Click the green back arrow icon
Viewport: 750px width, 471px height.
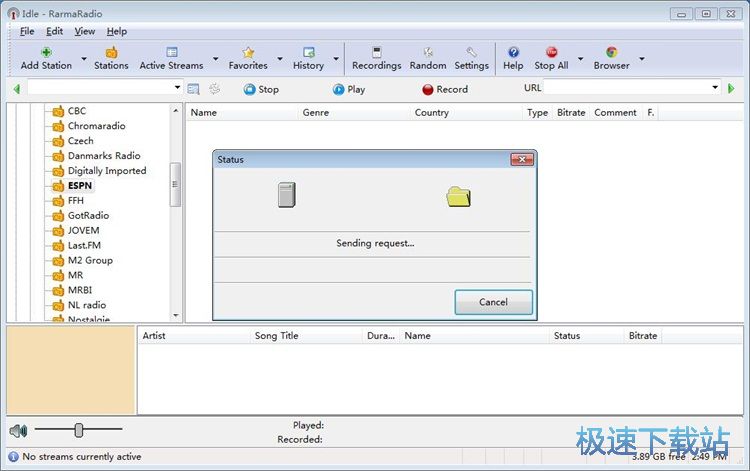click(17, 89)
